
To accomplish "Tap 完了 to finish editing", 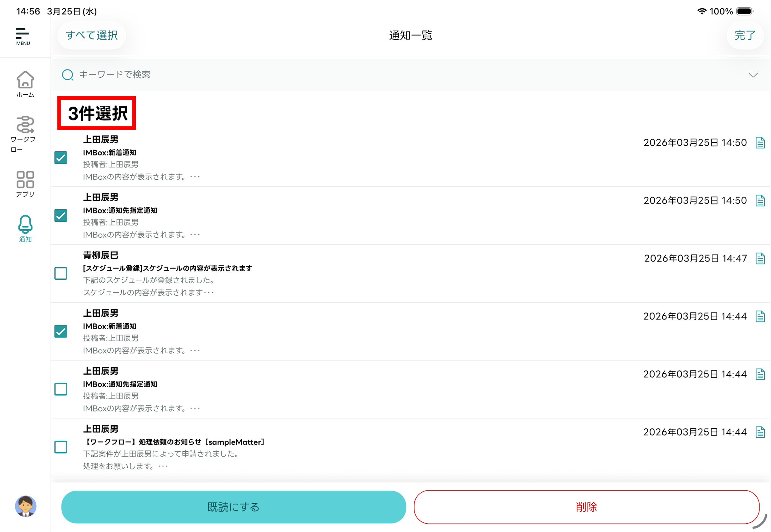I will point(745,35).
